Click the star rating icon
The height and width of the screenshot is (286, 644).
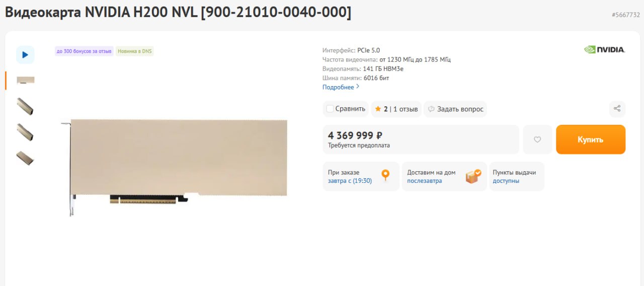(x=378, y=109)
